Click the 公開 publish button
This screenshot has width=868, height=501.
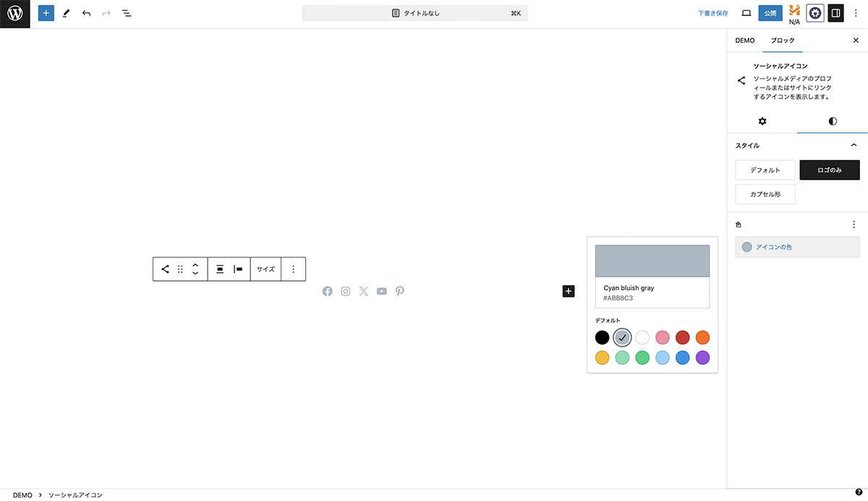click(x=770, y=13)
